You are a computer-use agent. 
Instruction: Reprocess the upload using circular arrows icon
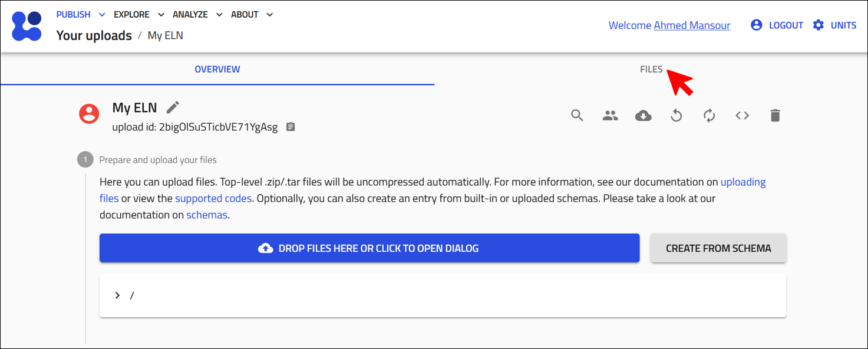[709, 116]
